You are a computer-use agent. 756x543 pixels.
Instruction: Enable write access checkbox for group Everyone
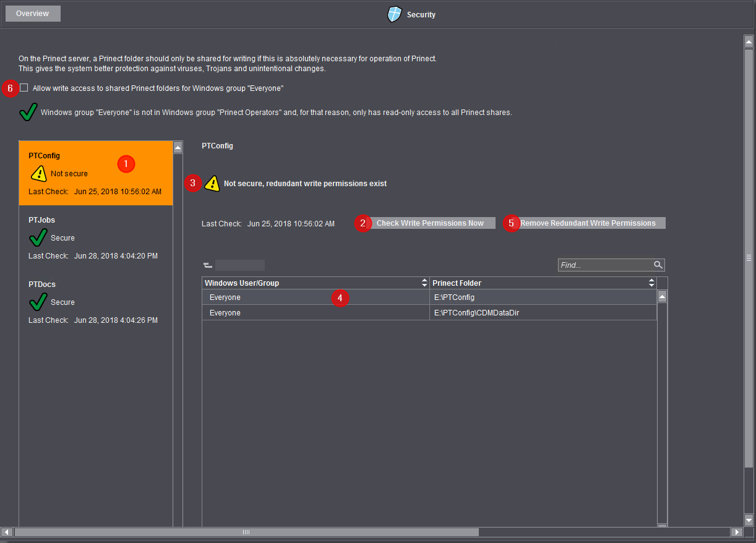click(24, 88)
